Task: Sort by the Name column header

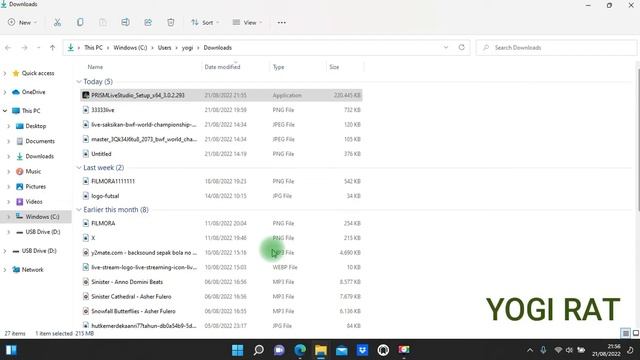Action: click(95, 67)
